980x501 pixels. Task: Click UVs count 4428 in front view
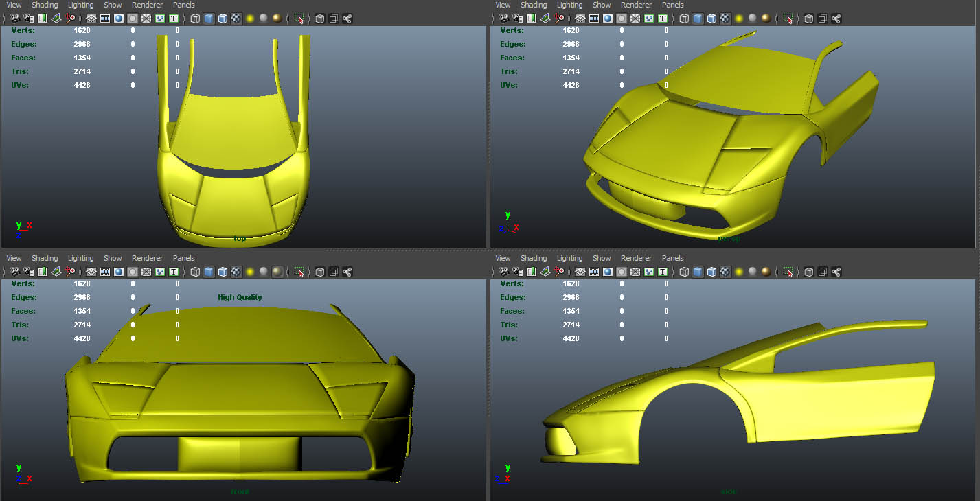[x=82, y=338]
